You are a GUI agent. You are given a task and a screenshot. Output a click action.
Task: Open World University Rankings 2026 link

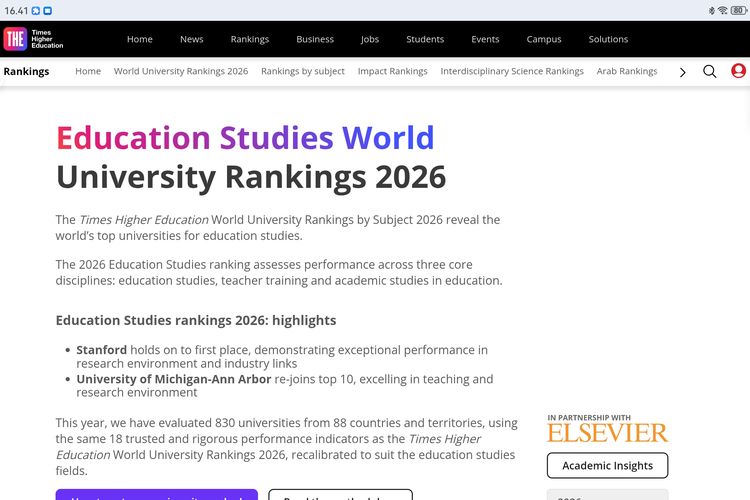pos(181,71)
